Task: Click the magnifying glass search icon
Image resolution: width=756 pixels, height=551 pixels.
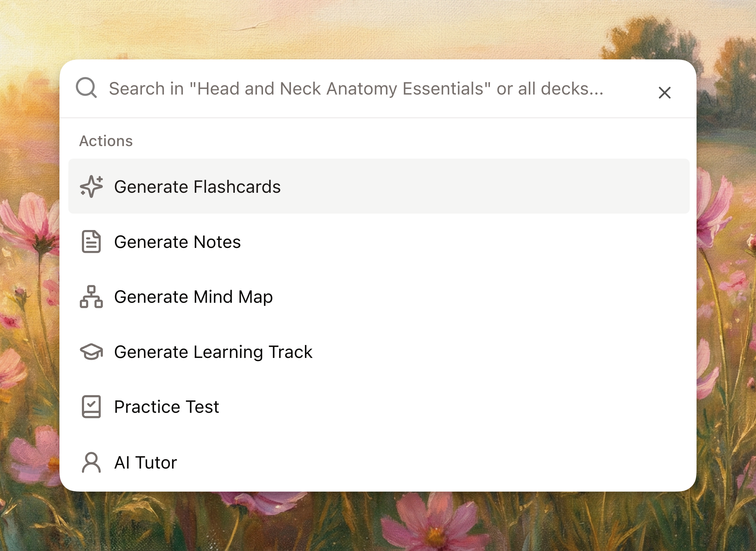Action: (x=86, y=88)
